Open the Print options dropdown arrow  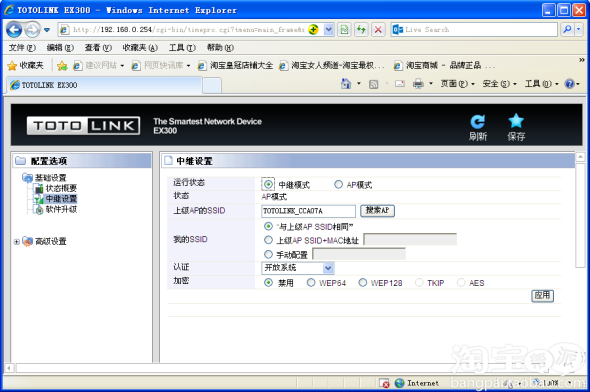pos(431,84)
